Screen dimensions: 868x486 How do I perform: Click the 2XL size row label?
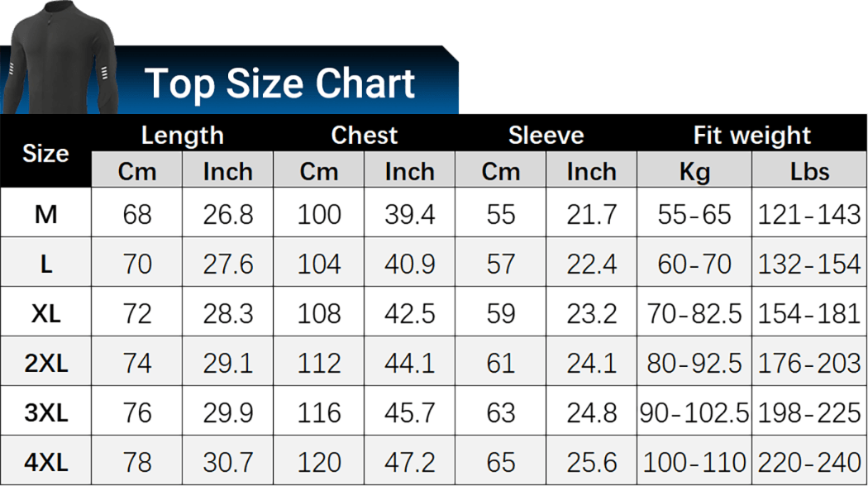[x=45, y=363]
